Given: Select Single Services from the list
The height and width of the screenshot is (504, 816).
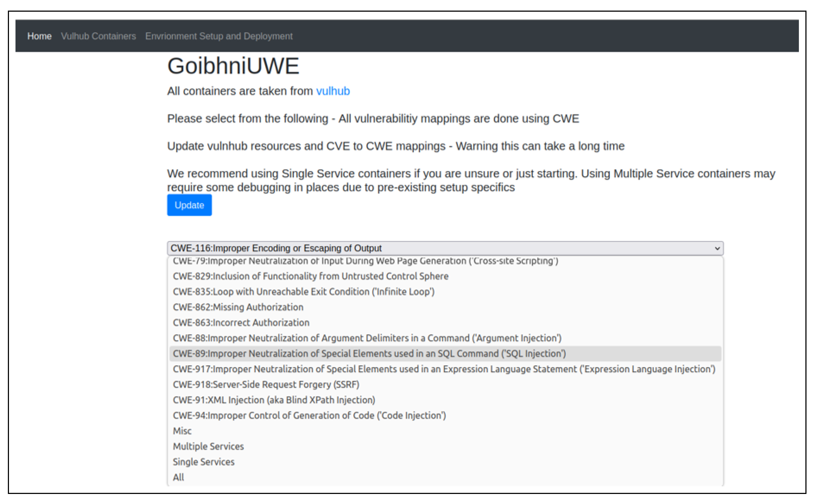Looking at the screenshot, I should click(x=203, y=462).
